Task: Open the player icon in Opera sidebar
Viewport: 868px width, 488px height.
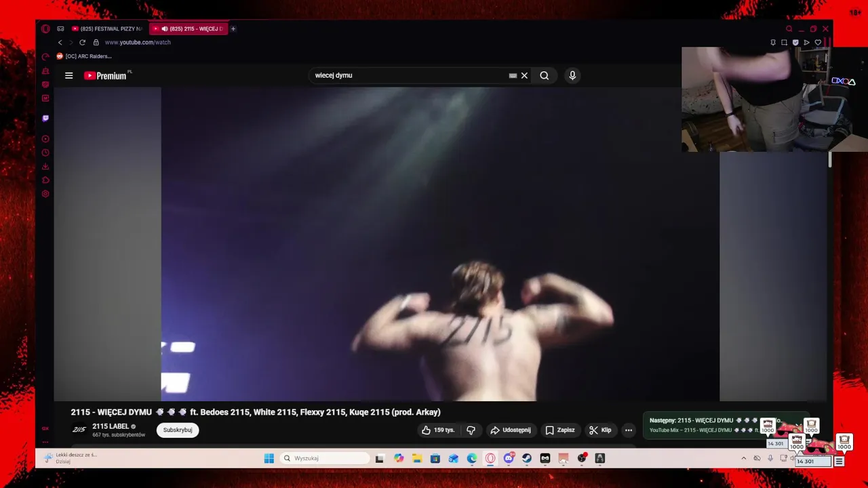Action: click(x=45, y=139)
